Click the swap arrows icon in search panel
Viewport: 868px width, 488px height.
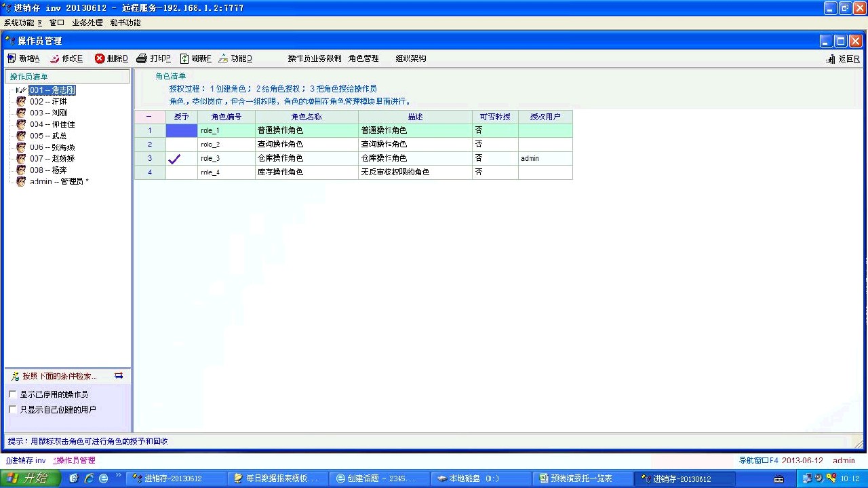[x=119, y=375]
